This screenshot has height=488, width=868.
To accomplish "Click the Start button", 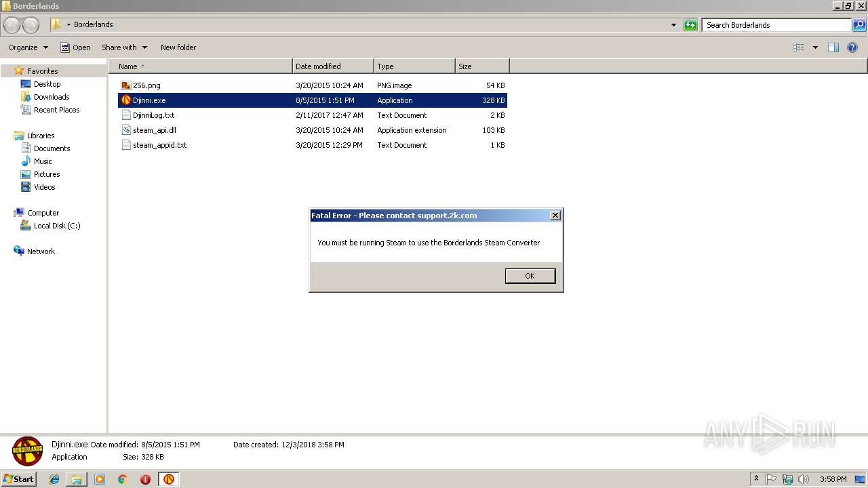I will pos(18,479).
